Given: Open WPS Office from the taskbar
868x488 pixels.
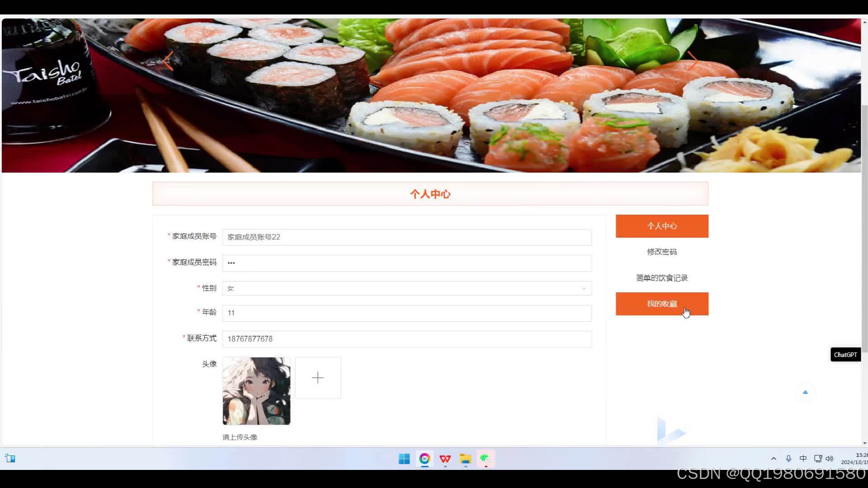Looking at the screenshot, I should (445, 459).
